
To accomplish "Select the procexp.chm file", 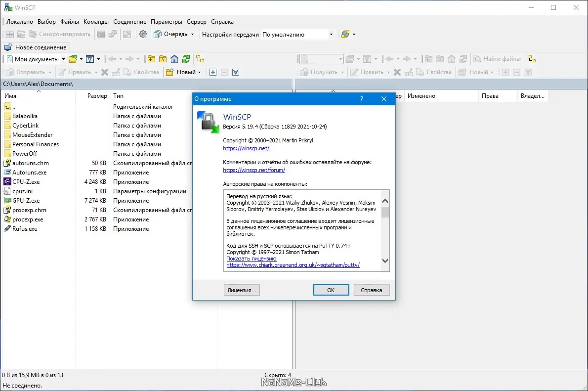I will tap(29, 210).
